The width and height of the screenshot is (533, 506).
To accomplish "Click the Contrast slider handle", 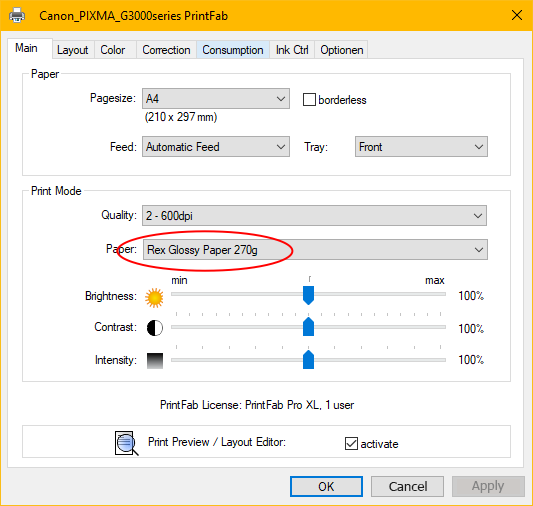I will click(x=308, y=327).
